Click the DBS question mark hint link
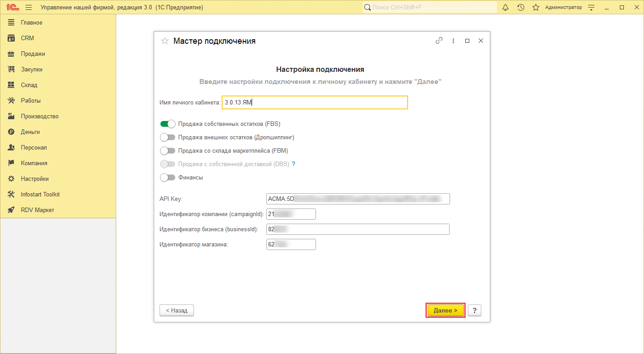Viewport: 644px width, 354px height. click(x=294, y=164)
